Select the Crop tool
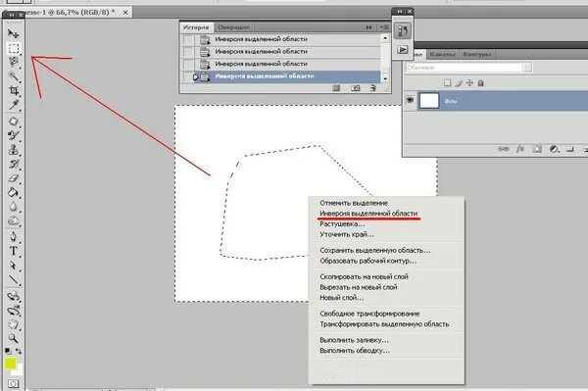 14,90
